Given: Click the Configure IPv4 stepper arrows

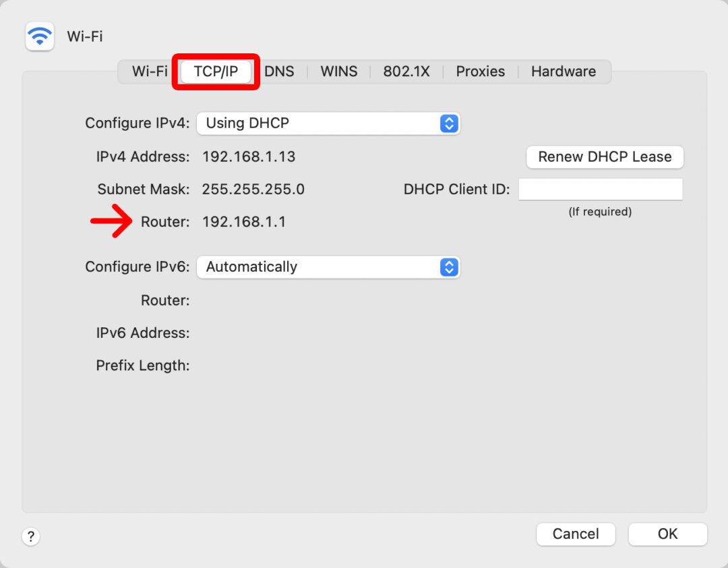Looking at the screenshot, I should [448, 123].
